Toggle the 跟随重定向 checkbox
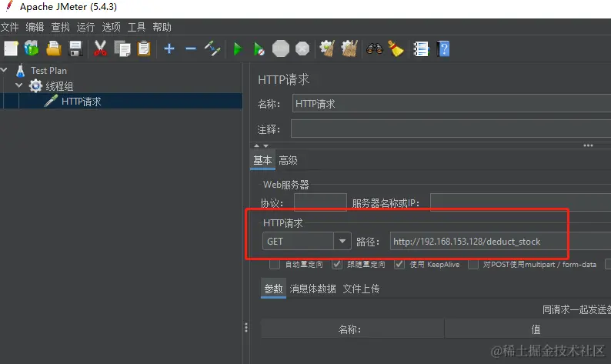Image resolution: width=611 pixels, height=364 pixels. (x=337, y=264)
